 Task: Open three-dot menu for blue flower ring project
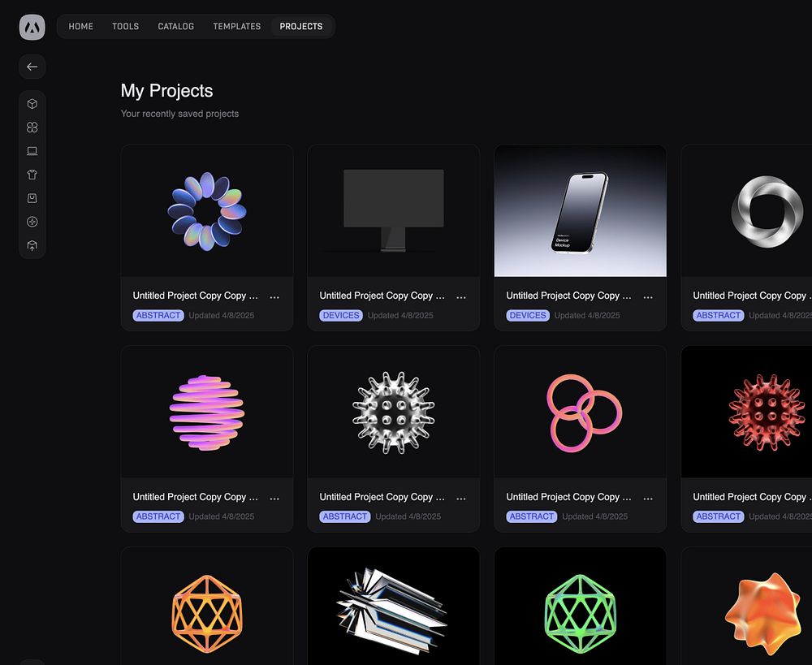(x=274, y=297)
